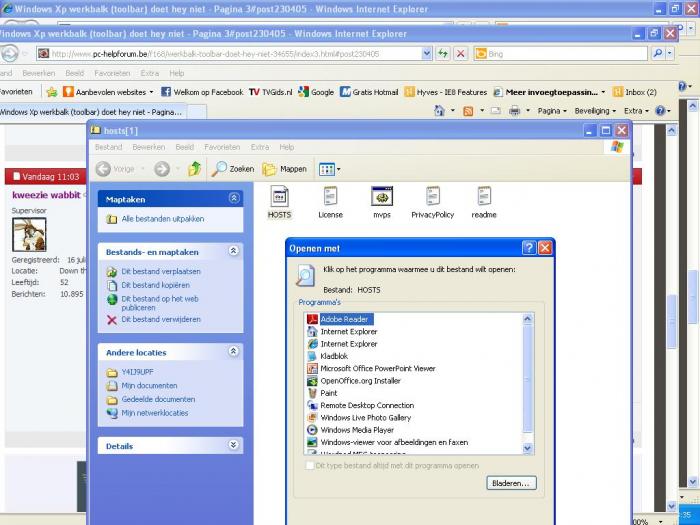This screenshot has width=700, height=525.
Task: Open Bestand menu in hosts window
Action: [x=108, y=147]
